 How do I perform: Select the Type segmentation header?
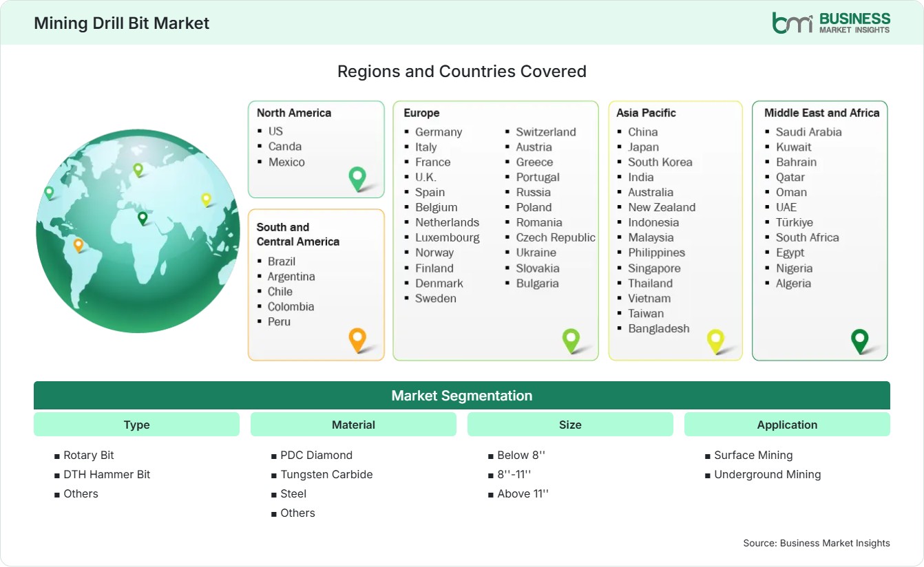[136, 425]
